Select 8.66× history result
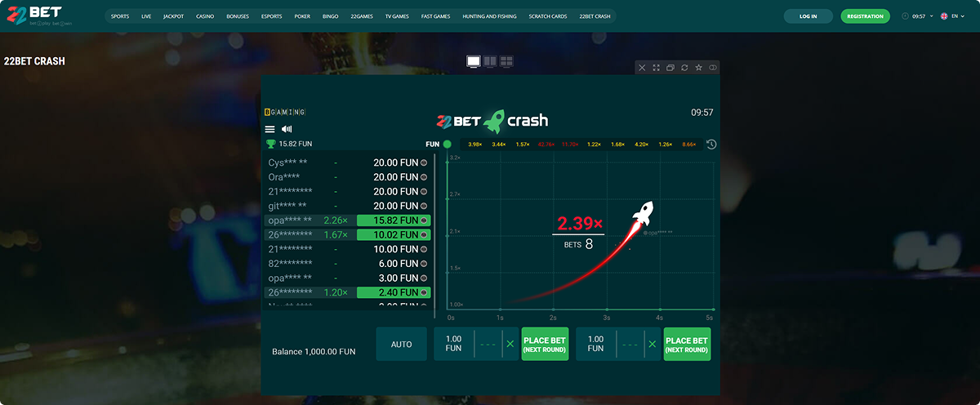 689,145
